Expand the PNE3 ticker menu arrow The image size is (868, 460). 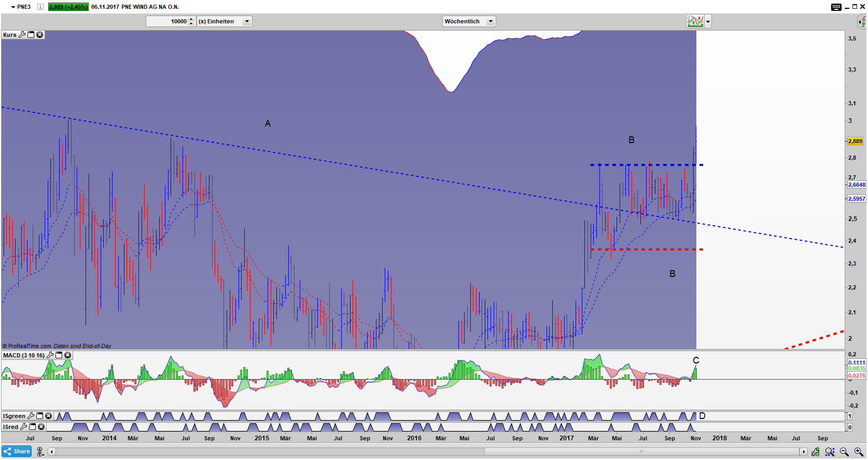pyautogui.click(x=13, y=7)
